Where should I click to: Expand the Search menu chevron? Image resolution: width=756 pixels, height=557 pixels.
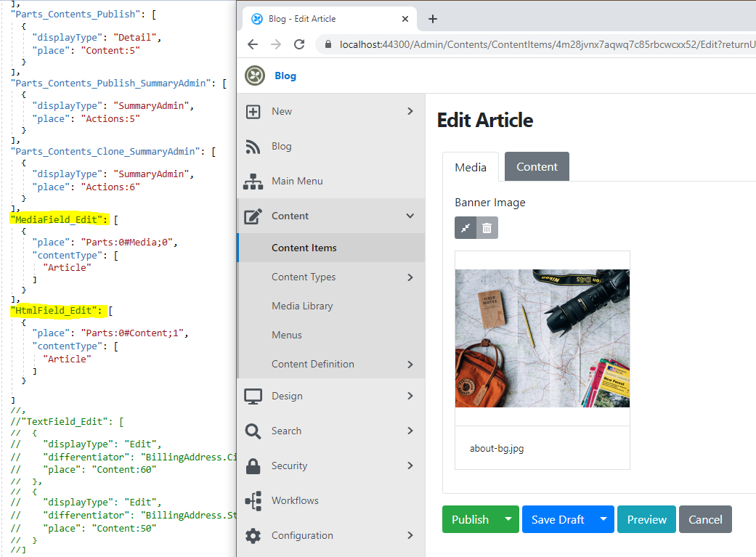[410, 431]
